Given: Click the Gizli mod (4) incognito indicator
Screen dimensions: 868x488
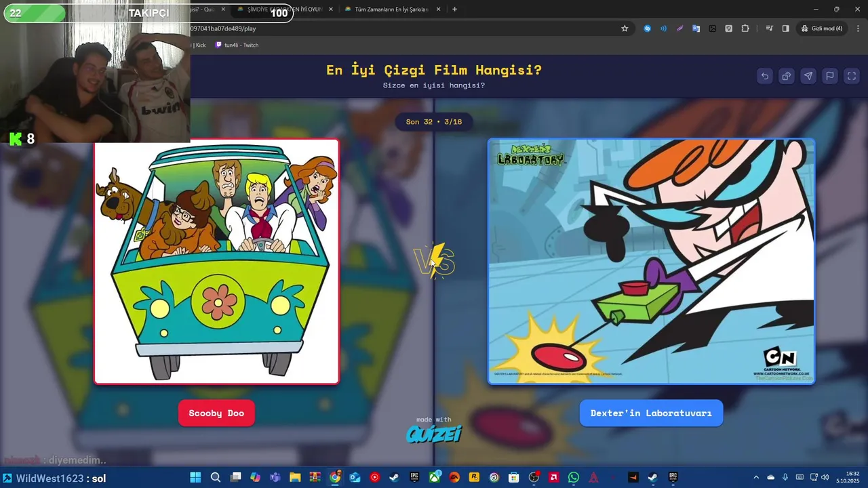Looking at the screenshot, I should pyautogui.click(x=822, y=28).
